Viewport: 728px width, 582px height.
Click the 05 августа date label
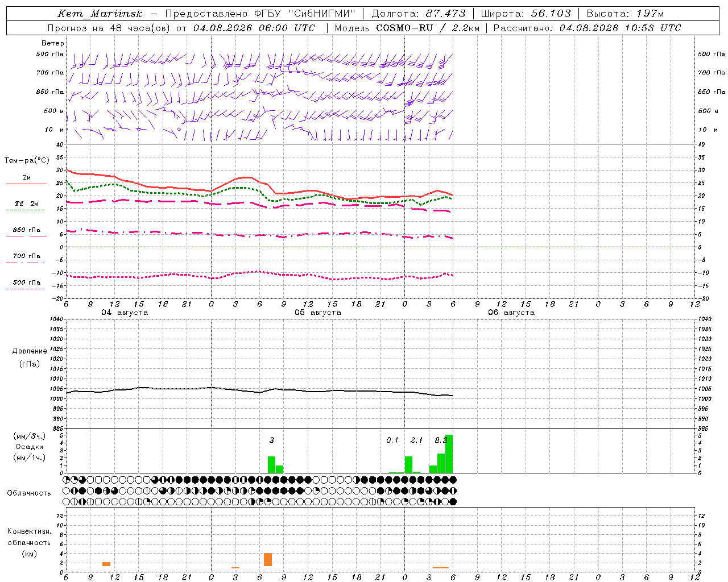click(318, 313)
